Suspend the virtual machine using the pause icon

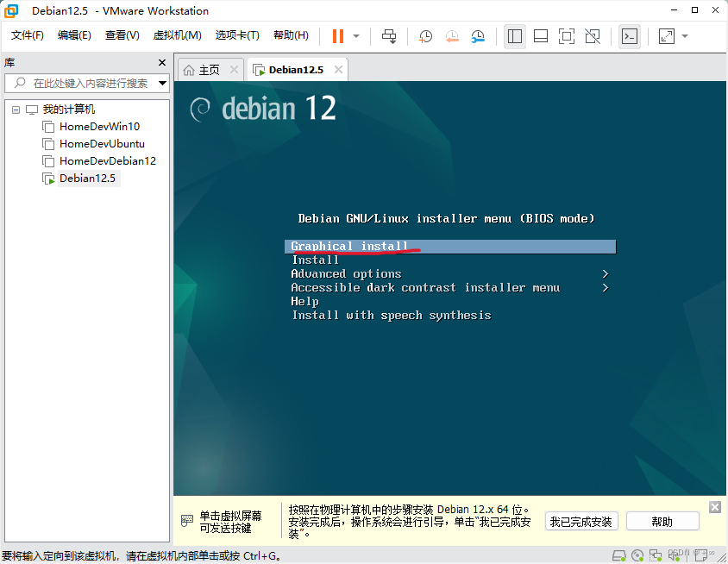pyautogui.click(x=336, y=36)
